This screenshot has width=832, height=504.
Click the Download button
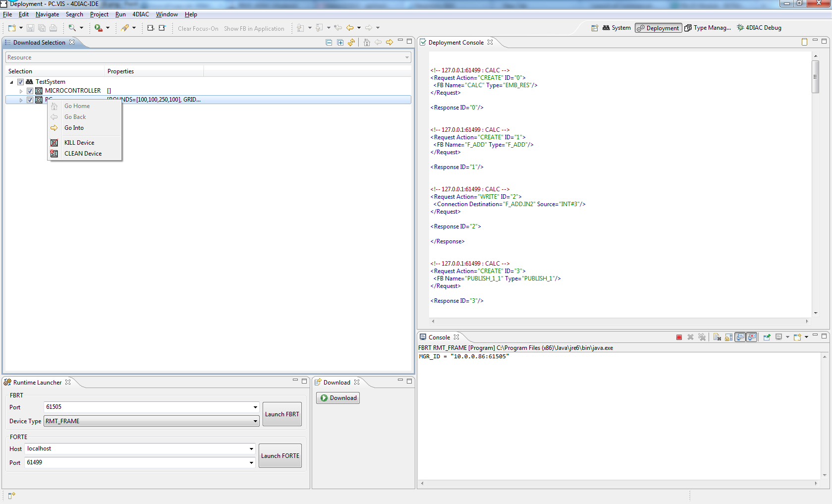[x=338, y=398]
